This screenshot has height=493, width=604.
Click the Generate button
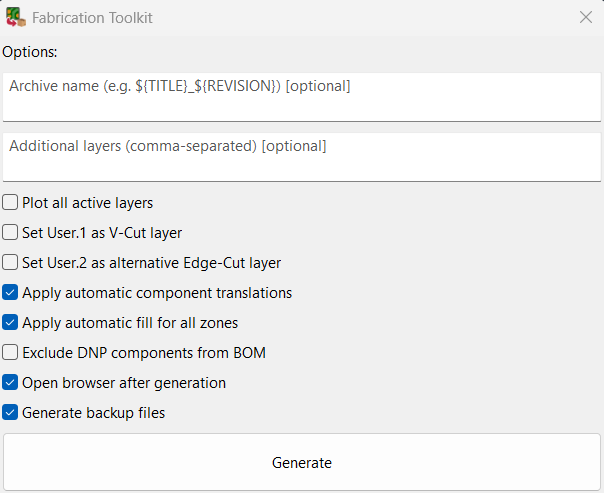(x=302, y=462)
